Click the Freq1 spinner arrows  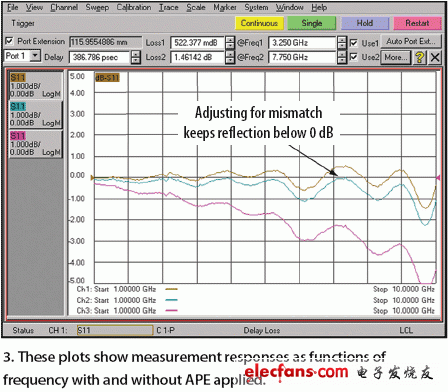click(x=342, y=43)
